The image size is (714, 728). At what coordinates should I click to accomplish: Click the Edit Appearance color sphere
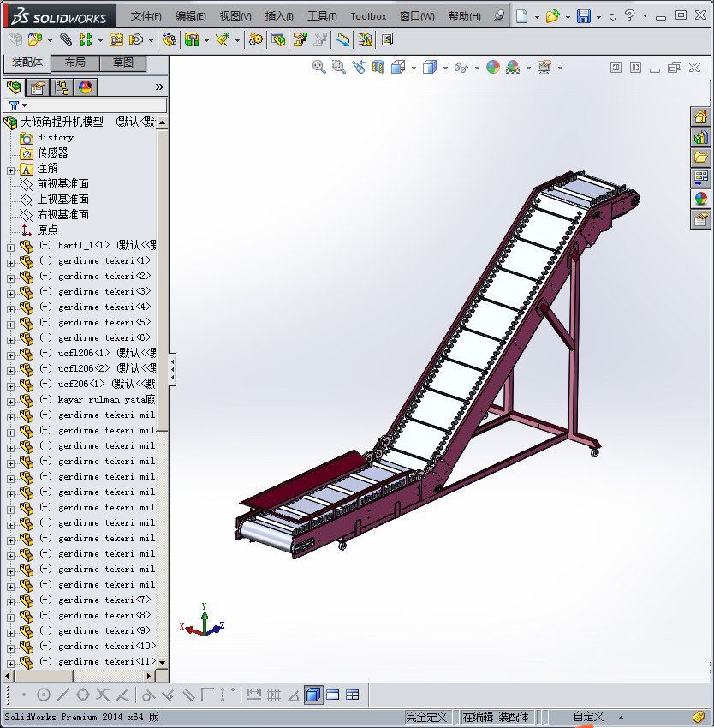pyautogui.click(x=493, y=68)
